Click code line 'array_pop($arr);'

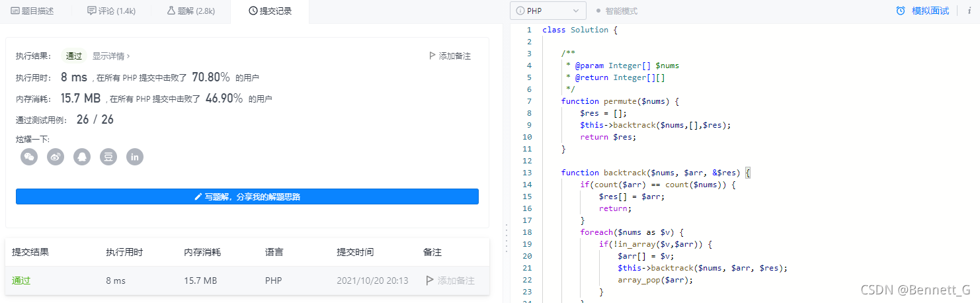(x=655, y=280)
